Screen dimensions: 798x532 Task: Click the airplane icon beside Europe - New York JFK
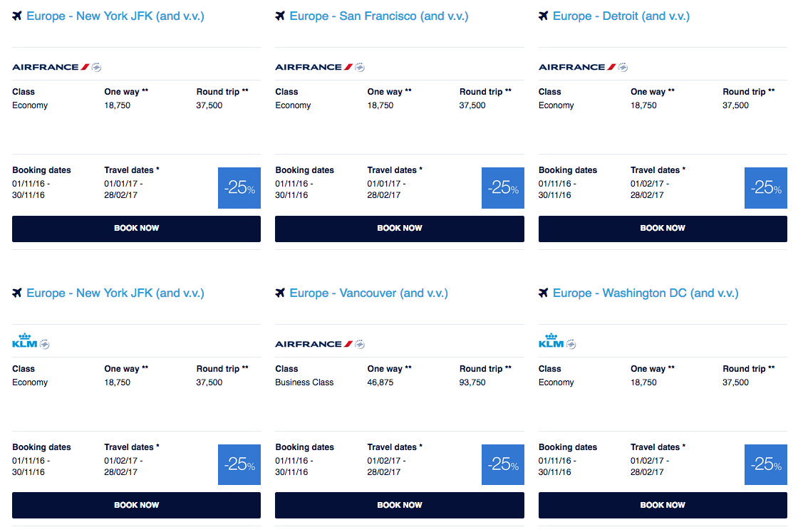[x=17, y=15]
